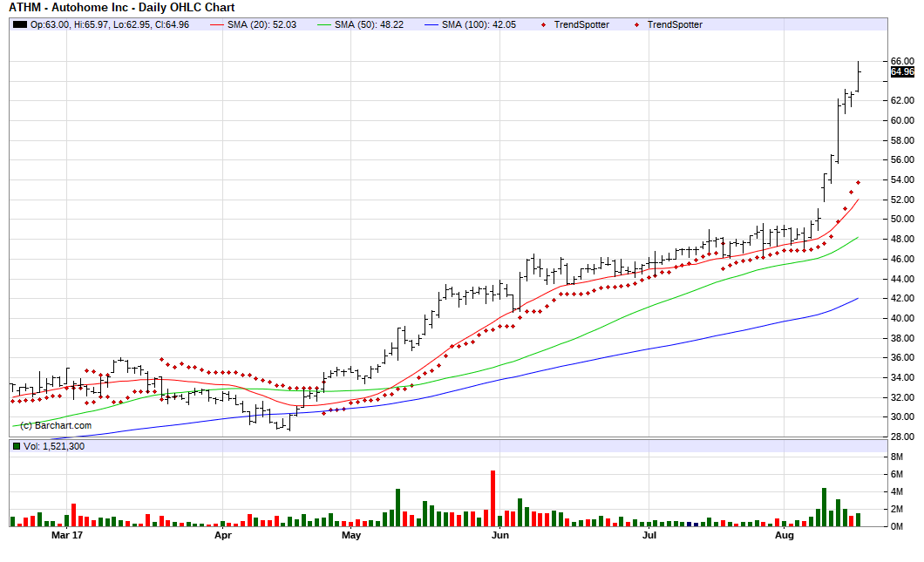Click the last red TrendSpotter dot near 54
Image resolution: width=924 pixels, height=562 pixels.
pos(858,183)
